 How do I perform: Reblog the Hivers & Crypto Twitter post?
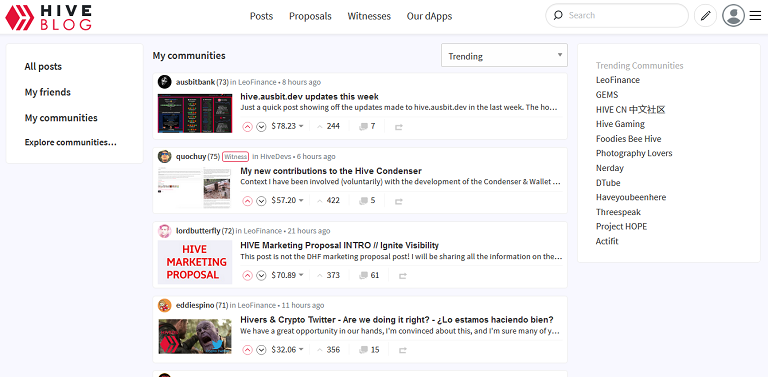tap(402, 350)
